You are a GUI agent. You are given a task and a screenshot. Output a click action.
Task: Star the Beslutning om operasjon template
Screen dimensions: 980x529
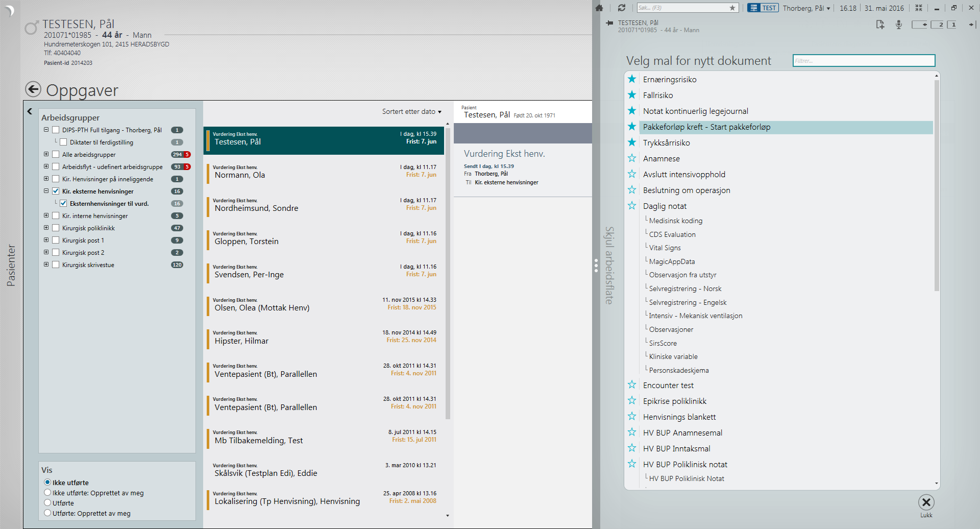(x=632, y=190)
